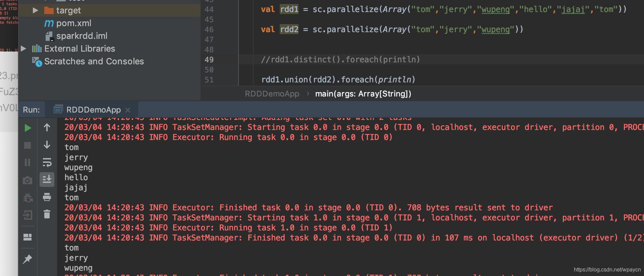Toggle scroll to end of console
This screenshot has height=276, width=644.
coord(47,180)
